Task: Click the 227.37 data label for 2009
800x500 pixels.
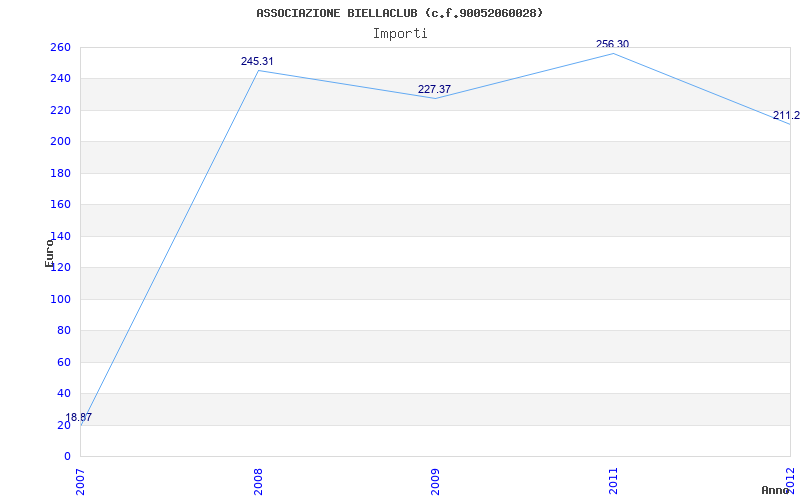Action: (434, 89)
